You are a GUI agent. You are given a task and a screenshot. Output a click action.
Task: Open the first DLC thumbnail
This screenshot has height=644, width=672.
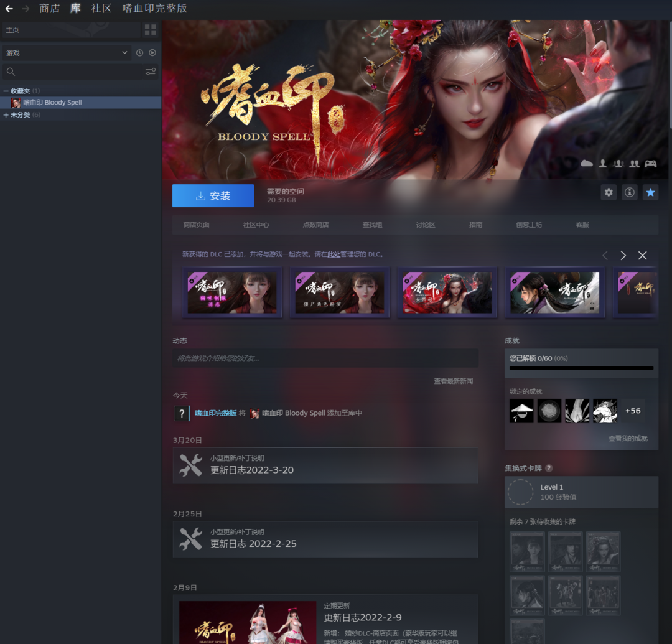232,292
